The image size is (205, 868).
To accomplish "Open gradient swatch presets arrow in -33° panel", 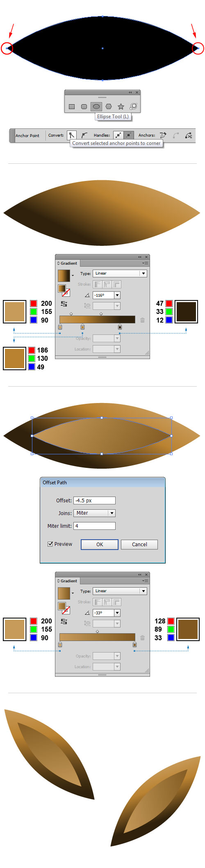I will pyautogui.click(x=73, y=593).
